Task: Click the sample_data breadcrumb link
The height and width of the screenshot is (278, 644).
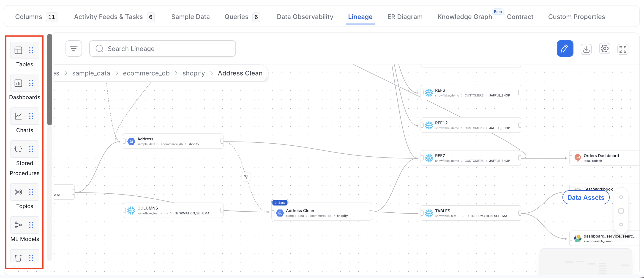Action: (x=91, y=73)
